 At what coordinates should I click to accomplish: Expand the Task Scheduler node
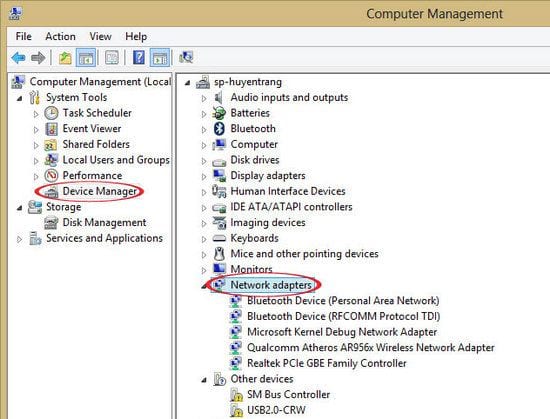[36, 114]
